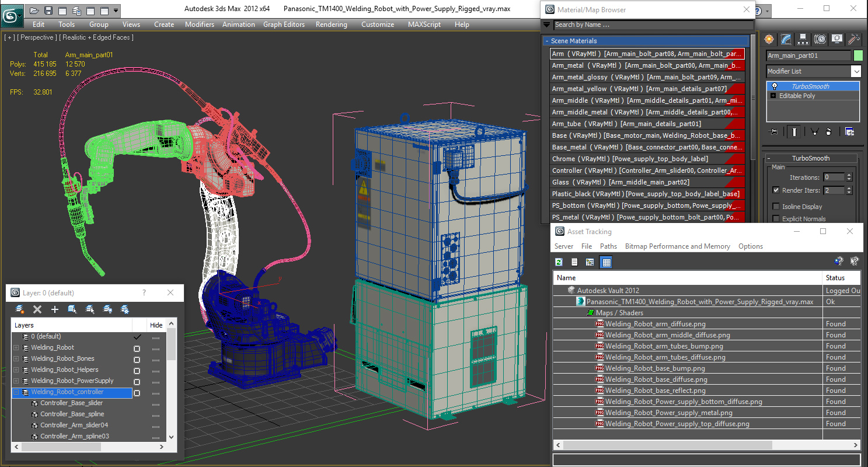Set Welding_Robot_Bones as current layer checkbox
The image size is (868, 467).
coord(137,359)
